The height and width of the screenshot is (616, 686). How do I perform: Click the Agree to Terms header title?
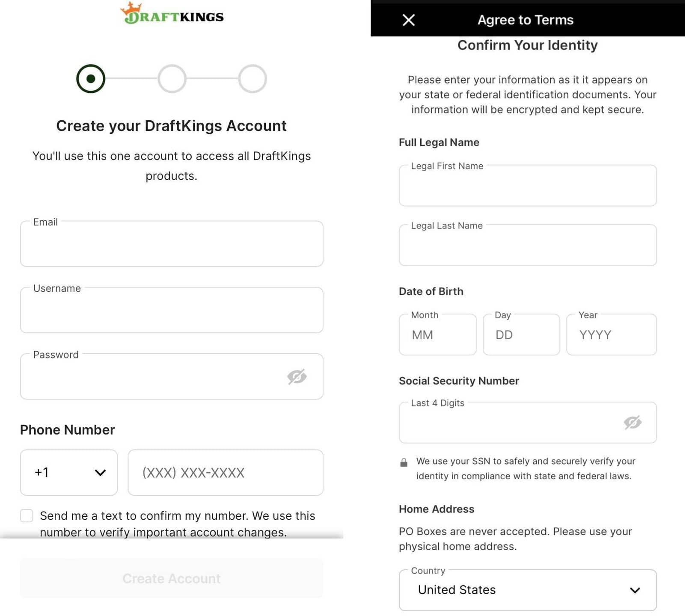[x=526, y=20]
